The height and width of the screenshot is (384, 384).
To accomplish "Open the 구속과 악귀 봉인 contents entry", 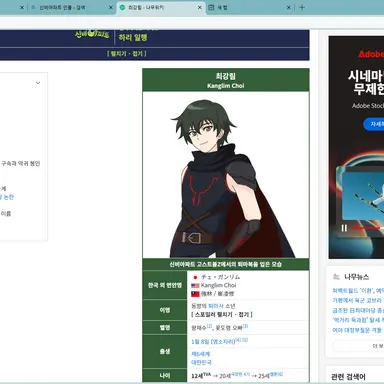I will pos(21,163).
